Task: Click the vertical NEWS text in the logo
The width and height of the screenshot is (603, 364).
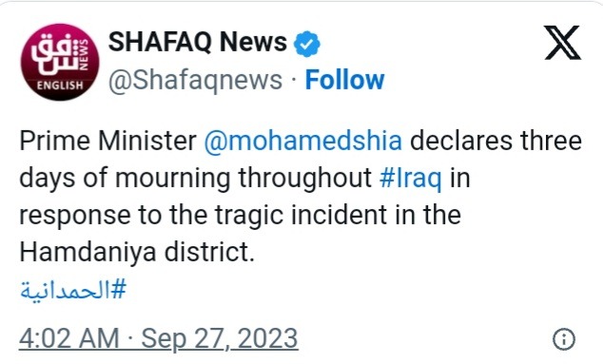Action: (83, 54)
